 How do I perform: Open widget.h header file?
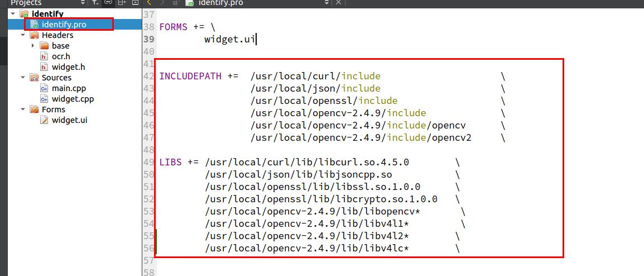click(x=68, y=67)
